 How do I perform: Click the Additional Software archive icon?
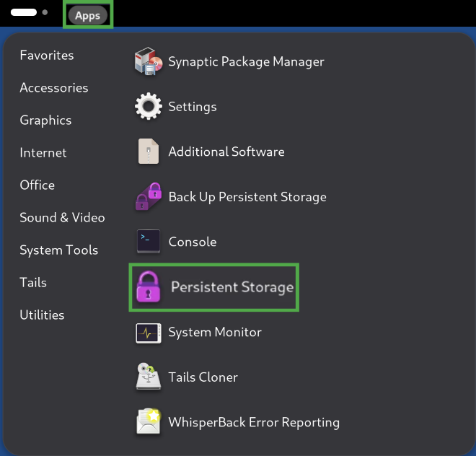coord(149,152)
